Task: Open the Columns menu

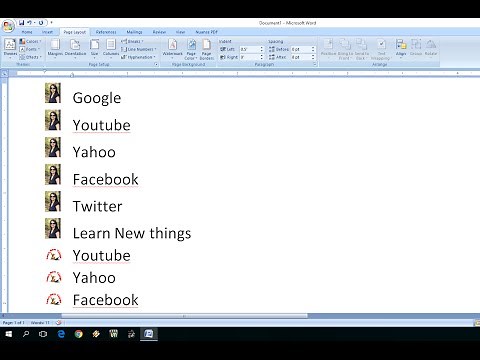Action: pos(111,48)
